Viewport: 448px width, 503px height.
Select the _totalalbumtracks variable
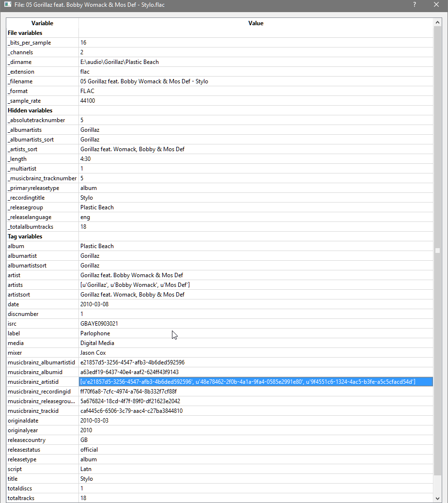coord(31,227)
